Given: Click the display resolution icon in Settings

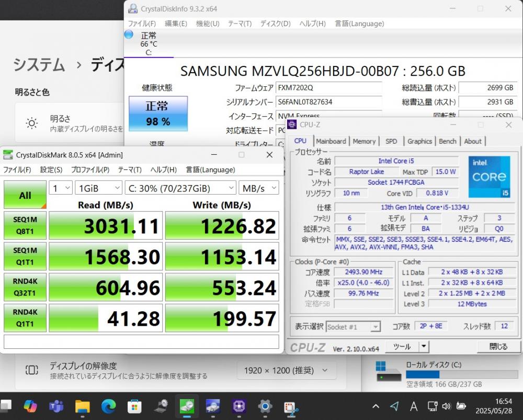Looking at the screenshot, I should [x=32, y=370].
